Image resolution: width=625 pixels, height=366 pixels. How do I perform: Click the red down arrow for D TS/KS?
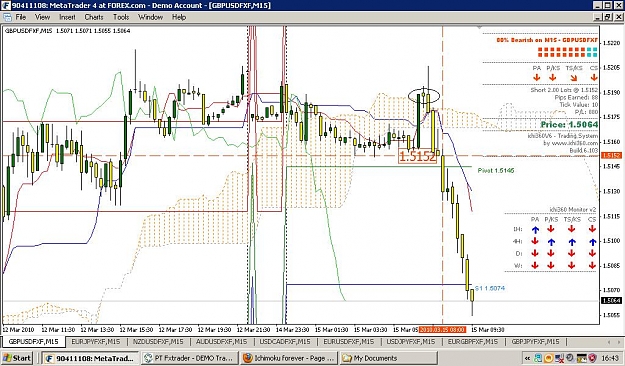coord(572,253)
